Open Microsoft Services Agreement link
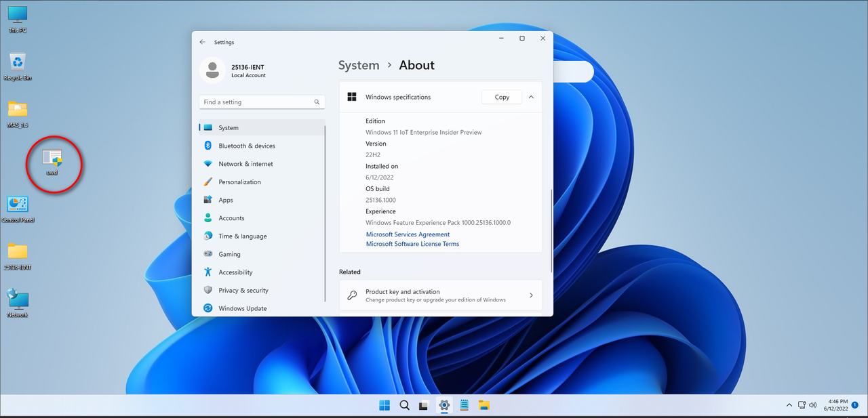 pos(408,234)
